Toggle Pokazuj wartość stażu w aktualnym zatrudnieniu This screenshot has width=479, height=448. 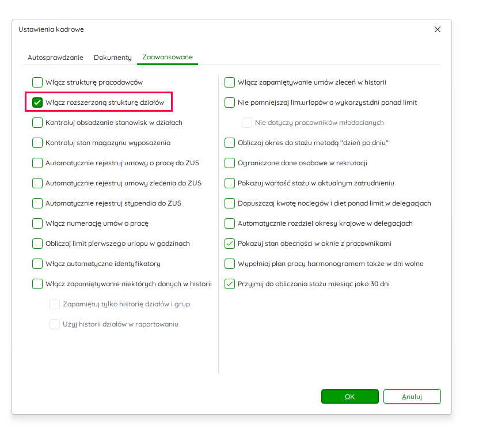pos(230,183)
